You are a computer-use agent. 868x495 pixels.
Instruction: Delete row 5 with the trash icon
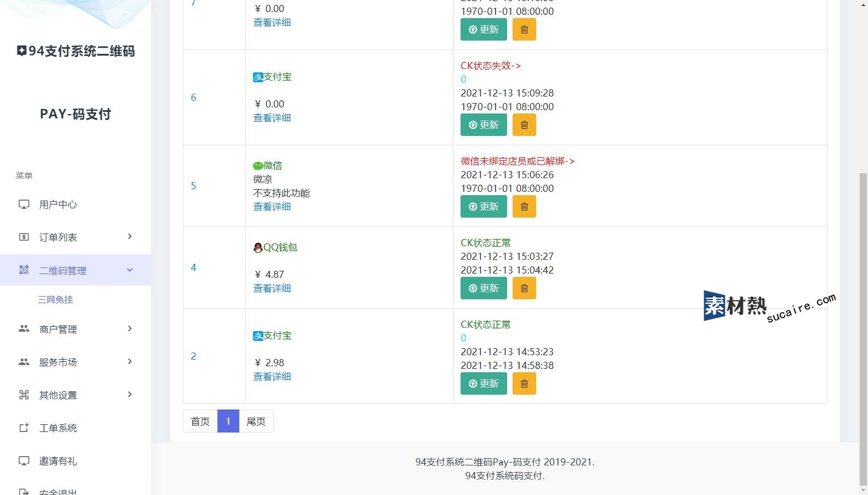[x=524, y=207]
